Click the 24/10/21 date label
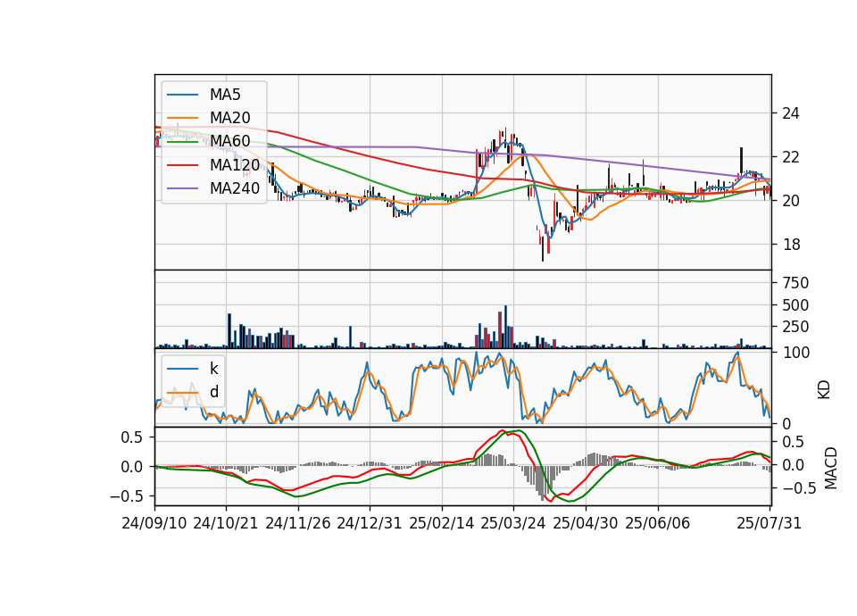 pyautogui.click(x=226, y=523)
